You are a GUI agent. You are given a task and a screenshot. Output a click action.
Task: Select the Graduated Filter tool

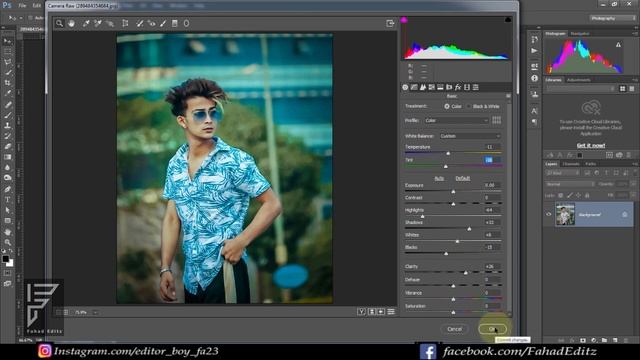click(x=175, y=24)
